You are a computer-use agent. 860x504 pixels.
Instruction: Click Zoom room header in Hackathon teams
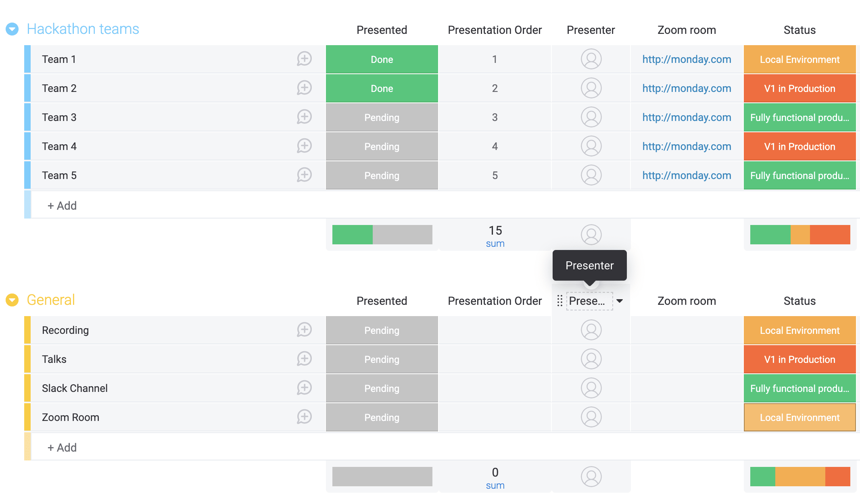[687, 30]
